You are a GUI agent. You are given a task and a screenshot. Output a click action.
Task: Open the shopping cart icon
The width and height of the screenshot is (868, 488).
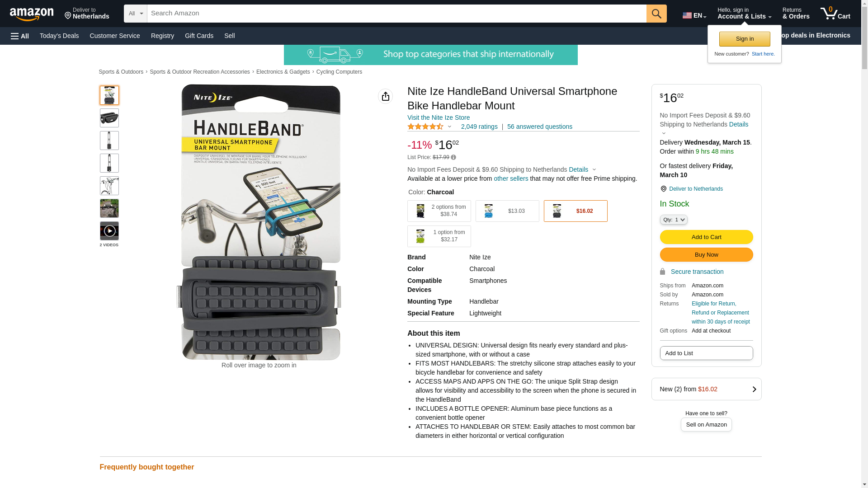[x=835, y=14]
